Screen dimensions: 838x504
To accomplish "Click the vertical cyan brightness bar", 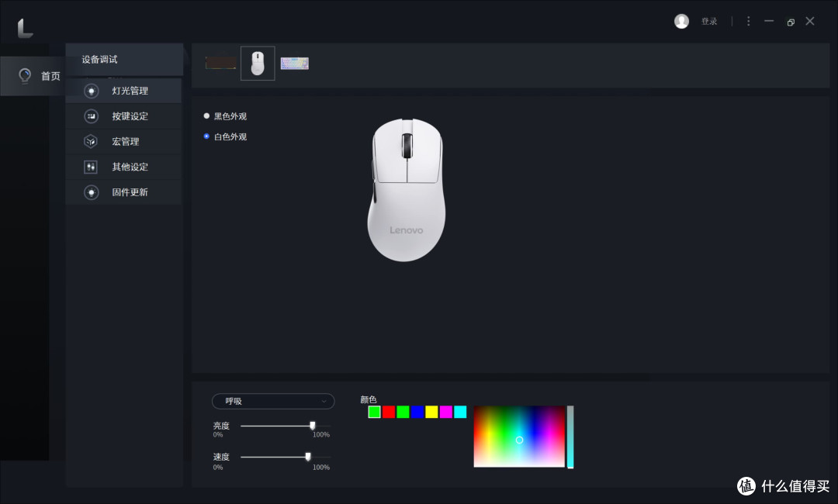I will click(570, 437).
